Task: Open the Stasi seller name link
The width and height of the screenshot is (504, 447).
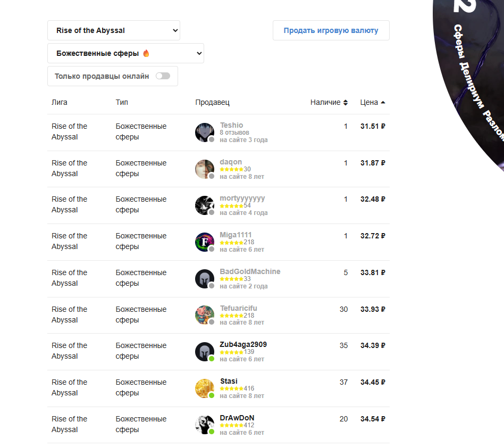Action: tap(229, 381)
